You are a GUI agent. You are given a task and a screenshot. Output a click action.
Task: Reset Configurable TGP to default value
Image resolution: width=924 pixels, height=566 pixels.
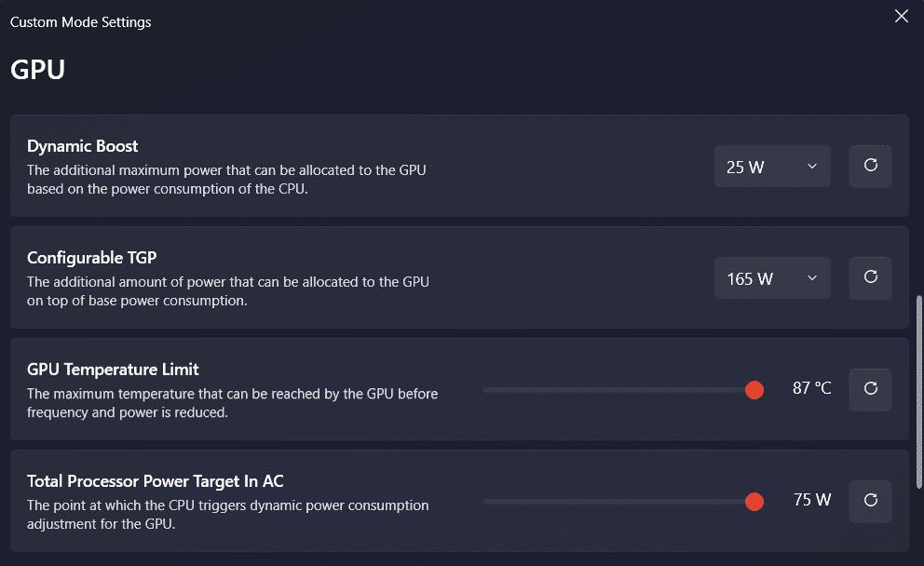click(870, 277)
